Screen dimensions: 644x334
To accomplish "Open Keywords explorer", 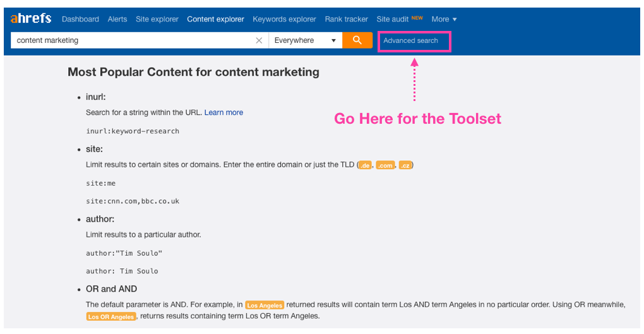I will pos(284,20).
